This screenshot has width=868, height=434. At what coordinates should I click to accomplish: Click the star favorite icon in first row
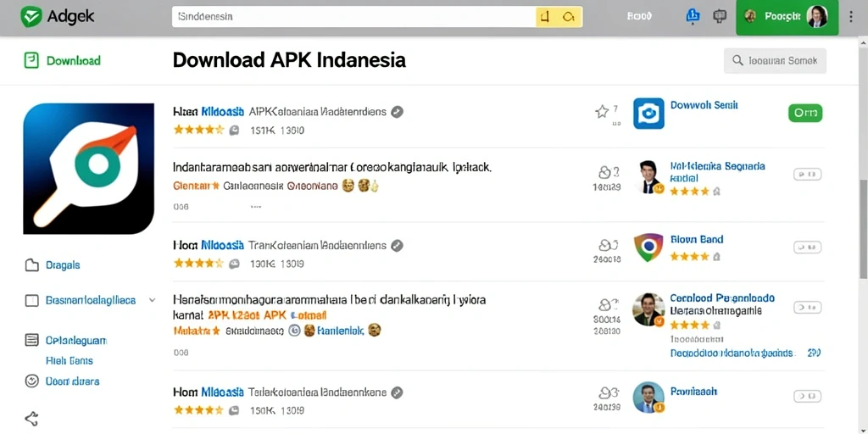click(x=602, y=113)
